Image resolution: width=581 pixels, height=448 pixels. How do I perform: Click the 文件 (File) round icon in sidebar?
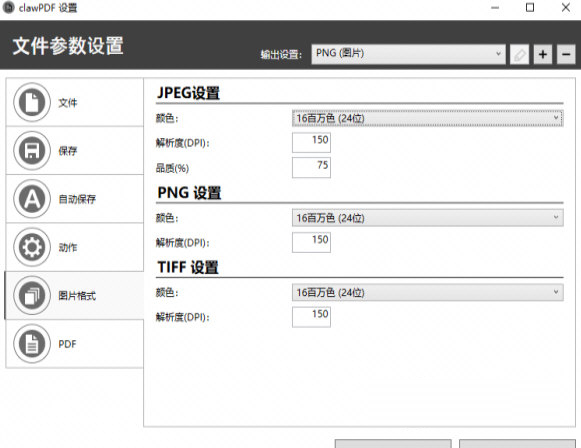click(32, 102)
